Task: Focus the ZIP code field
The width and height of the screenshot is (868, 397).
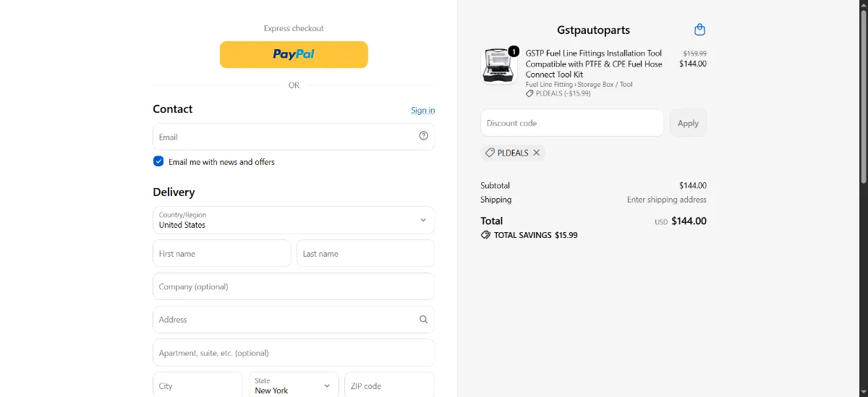Action: point(389,385)
